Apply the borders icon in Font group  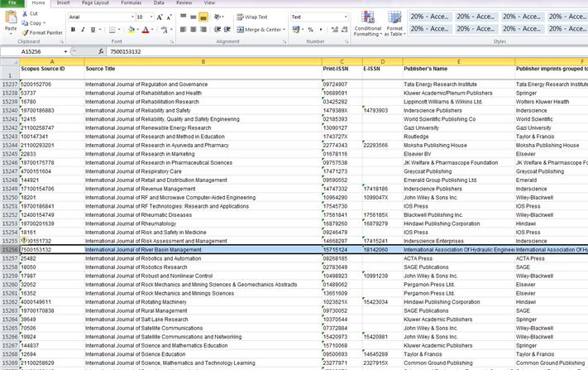tap(112, 30)
